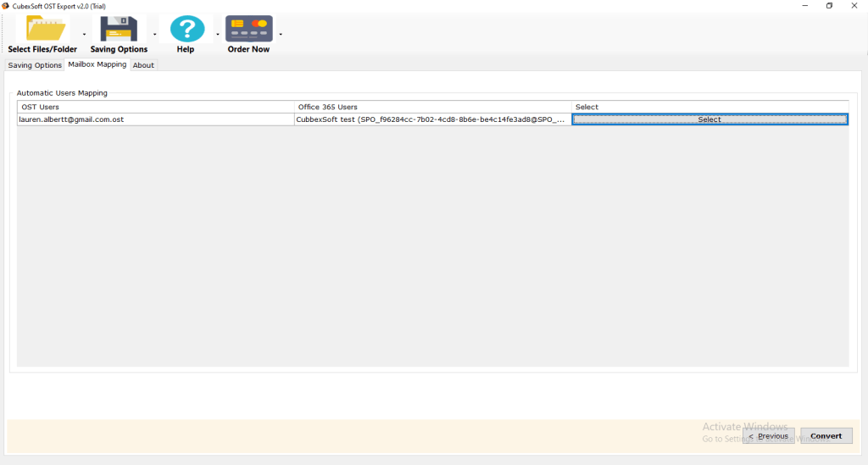Click the Saving Options floppy disk icon
Screen dimensions: 868x465
click(119, 29)
